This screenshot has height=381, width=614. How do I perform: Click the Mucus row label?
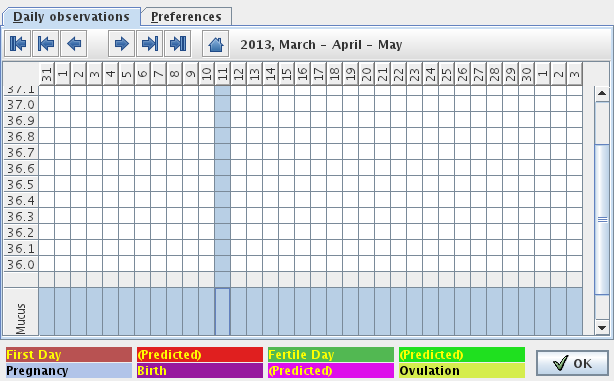click(x=21, y=312)
